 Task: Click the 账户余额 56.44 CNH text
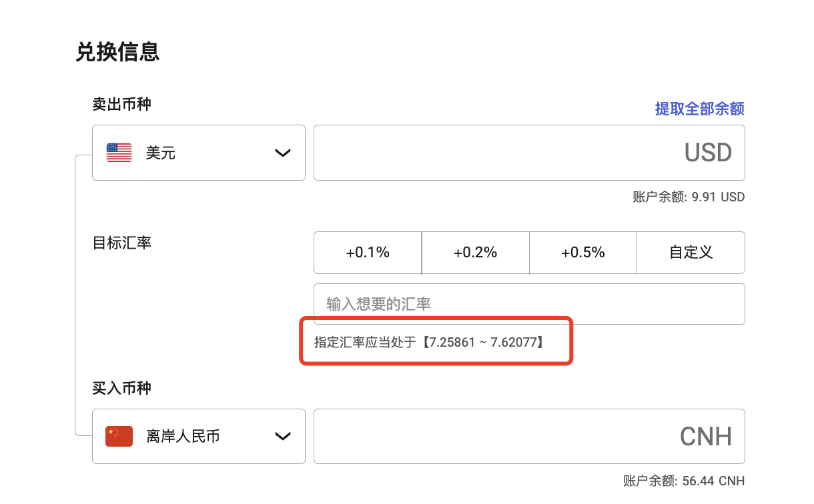point(683,481)
